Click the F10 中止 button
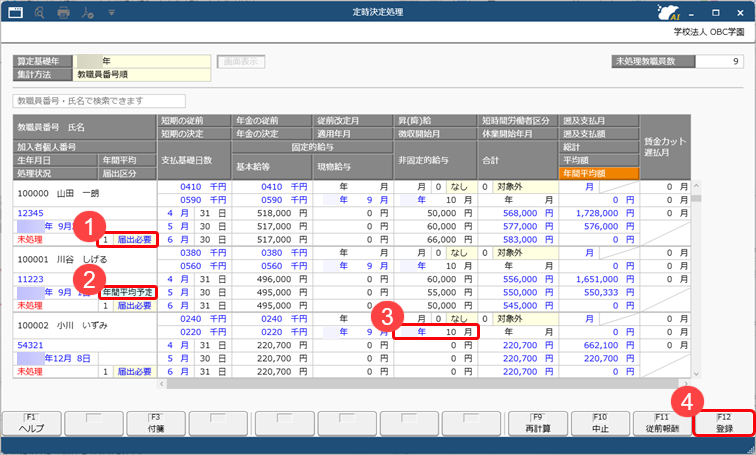 [598, 422]
